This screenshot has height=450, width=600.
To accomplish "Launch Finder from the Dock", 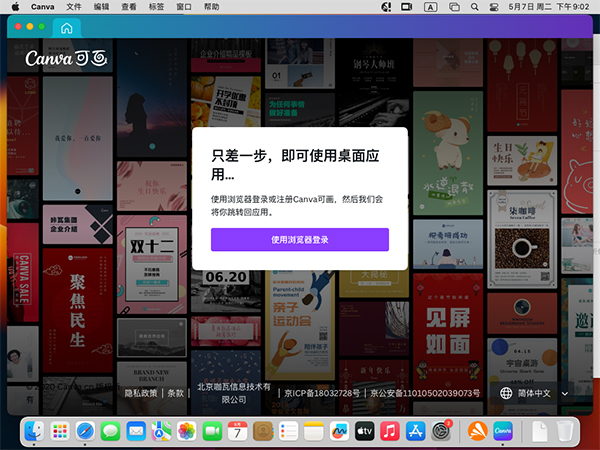I will tap(32, 431).
